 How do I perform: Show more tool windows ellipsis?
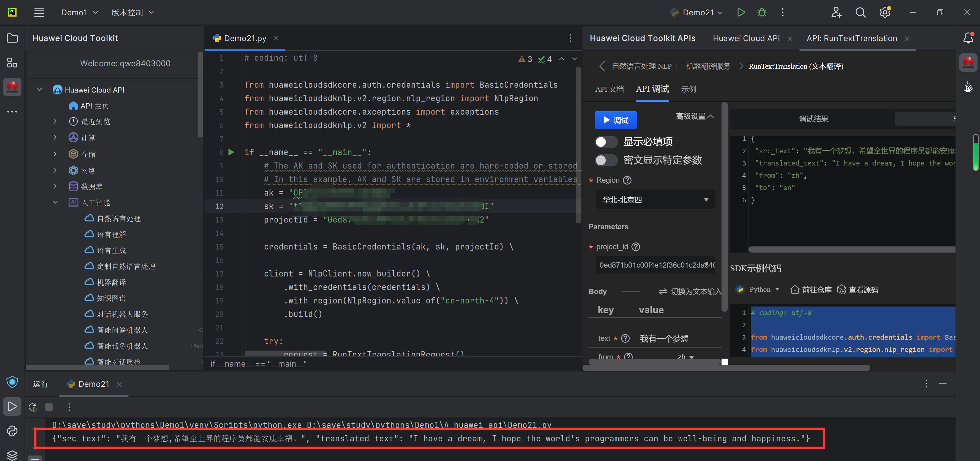point(12,112)
